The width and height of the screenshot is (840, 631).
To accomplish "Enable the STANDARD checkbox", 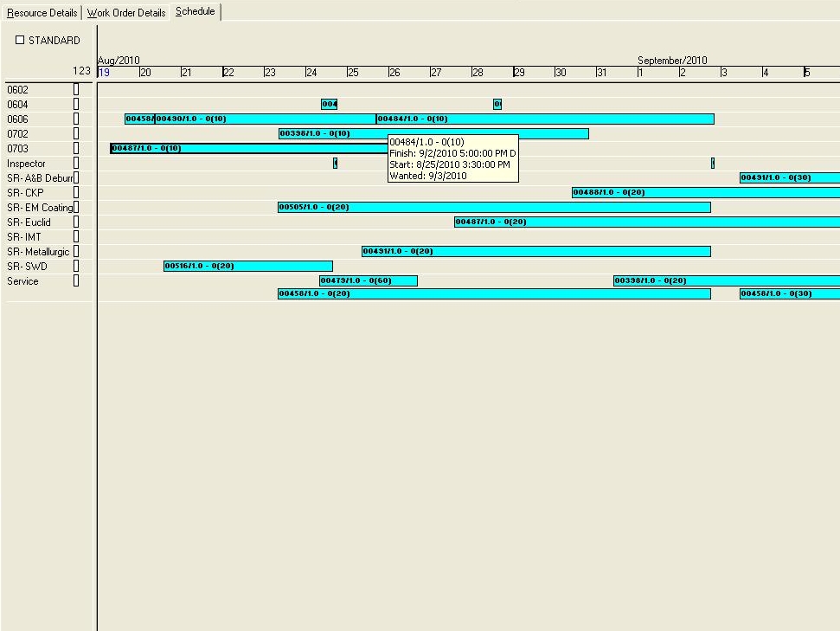I will pyautogui.click(x=20, y=41).
